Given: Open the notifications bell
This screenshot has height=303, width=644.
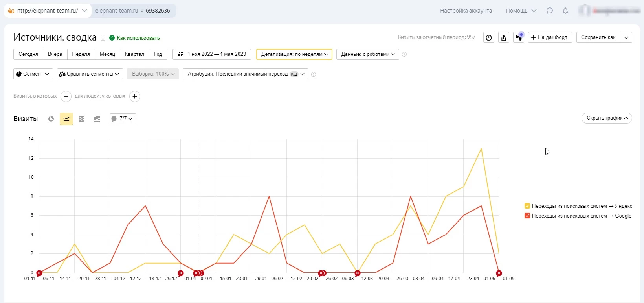Looking at the screenshot, I should pos(565,11).
